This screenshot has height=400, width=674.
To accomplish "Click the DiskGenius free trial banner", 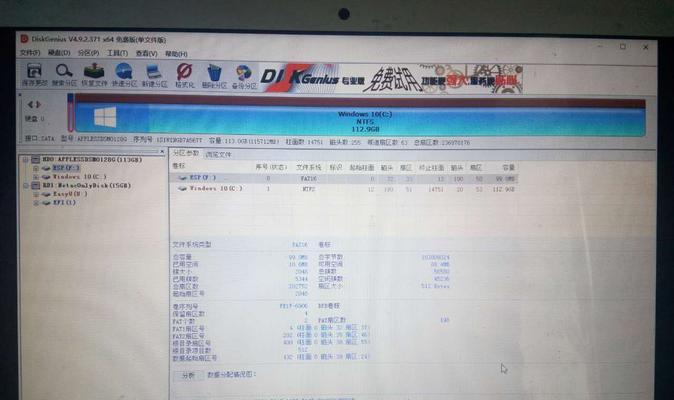I will [391, 78].
